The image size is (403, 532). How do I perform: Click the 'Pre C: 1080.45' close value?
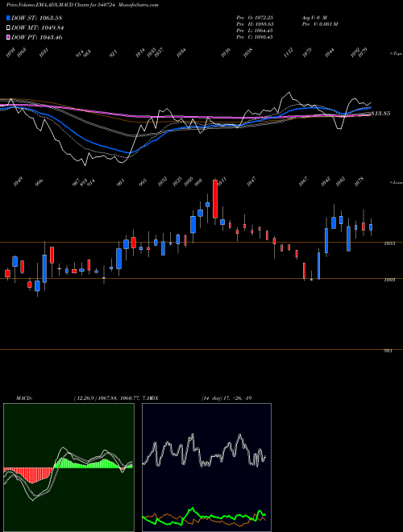tap(255, 37)
